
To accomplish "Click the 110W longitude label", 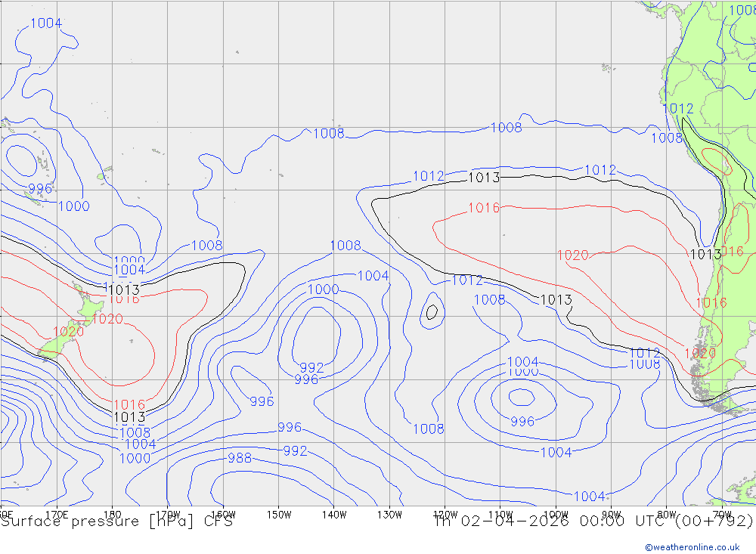I will click(500, 515).
